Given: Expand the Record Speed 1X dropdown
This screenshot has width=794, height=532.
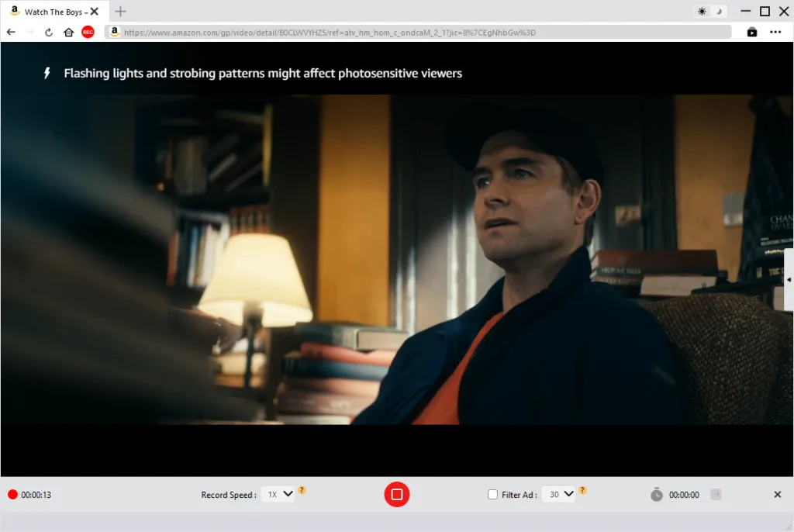Looking at the screenshot, I should click(x=278, y=494).
